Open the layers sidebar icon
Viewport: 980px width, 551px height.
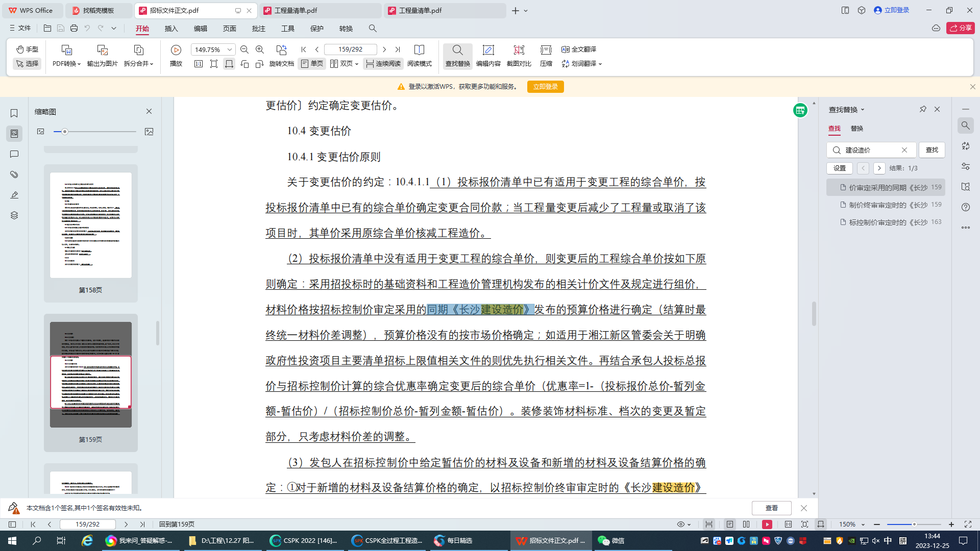(14, 215)
